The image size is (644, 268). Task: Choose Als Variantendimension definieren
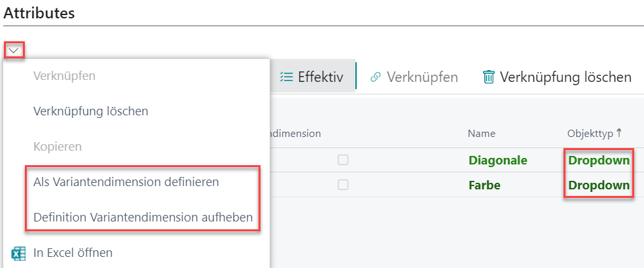coord(126,182)
